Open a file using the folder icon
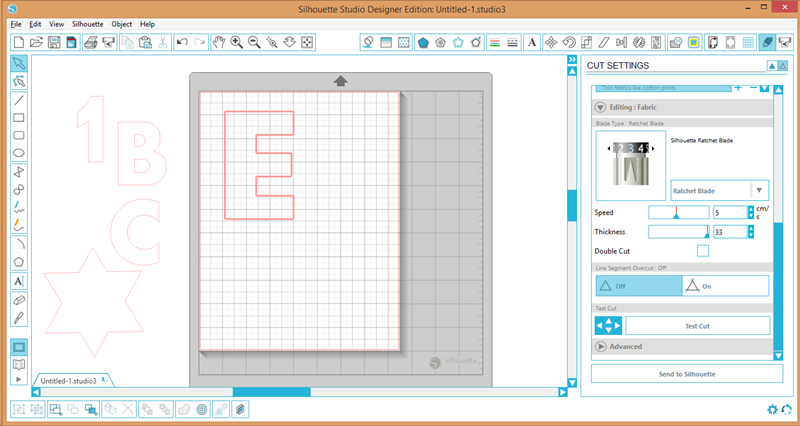This screenshot has width=800, height=426. [x=36, y=42]
